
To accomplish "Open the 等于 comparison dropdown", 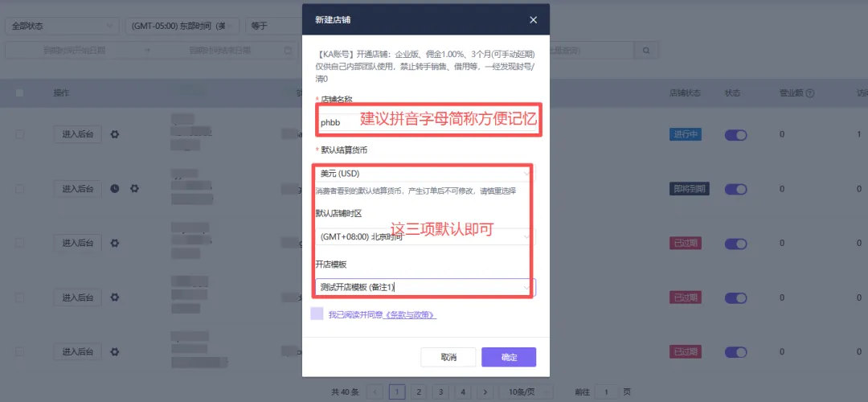I will pyautogui.click(x=274, y=26).
